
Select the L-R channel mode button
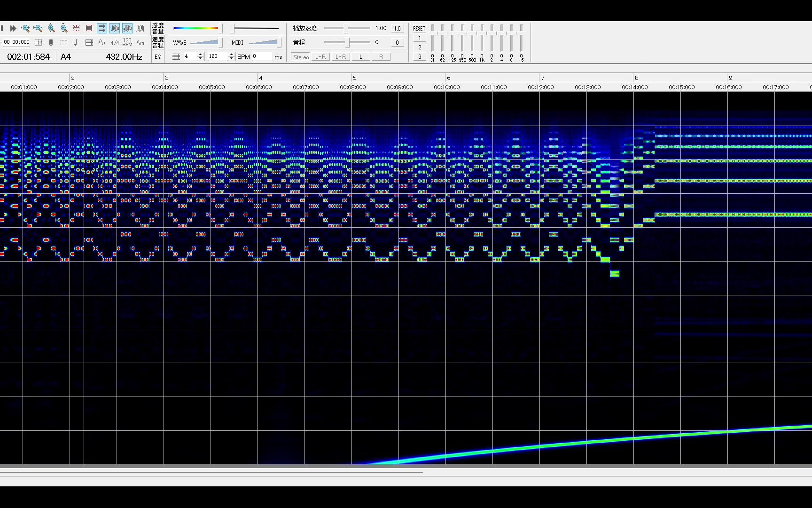[320, 57]
